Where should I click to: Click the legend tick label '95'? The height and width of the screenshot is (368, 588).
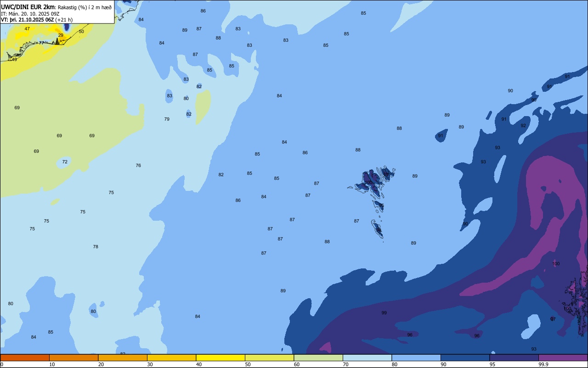493,364
